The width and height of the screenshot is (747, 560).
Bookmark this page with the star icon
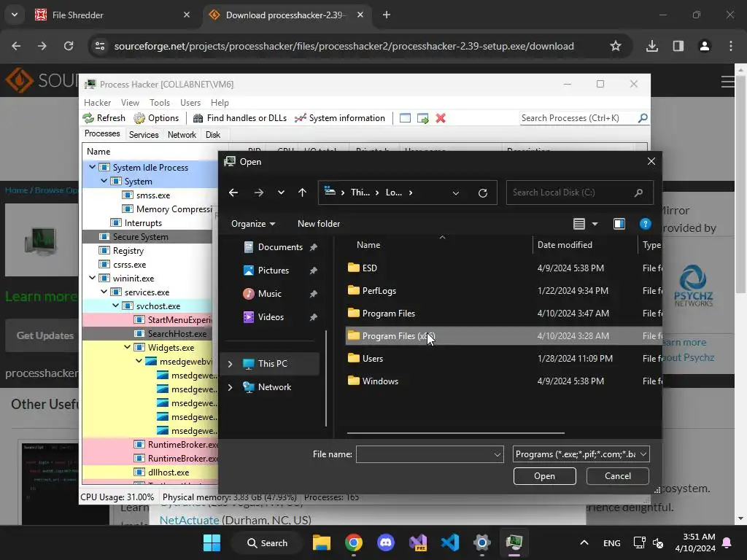(616, 46)
